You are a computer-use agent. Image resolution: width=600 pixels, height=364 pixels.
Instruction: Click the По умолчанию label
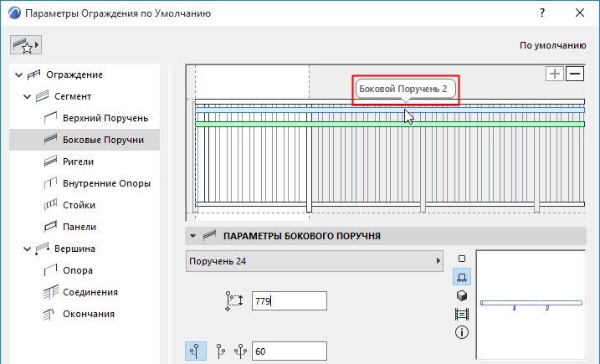click(552, 45)
